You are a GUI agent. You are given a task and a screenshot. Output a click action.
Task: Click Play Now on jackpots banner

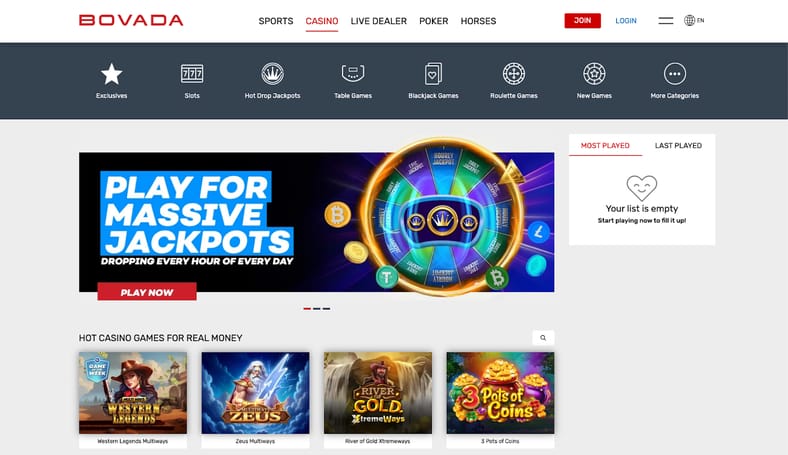click(x=147, y=292)
